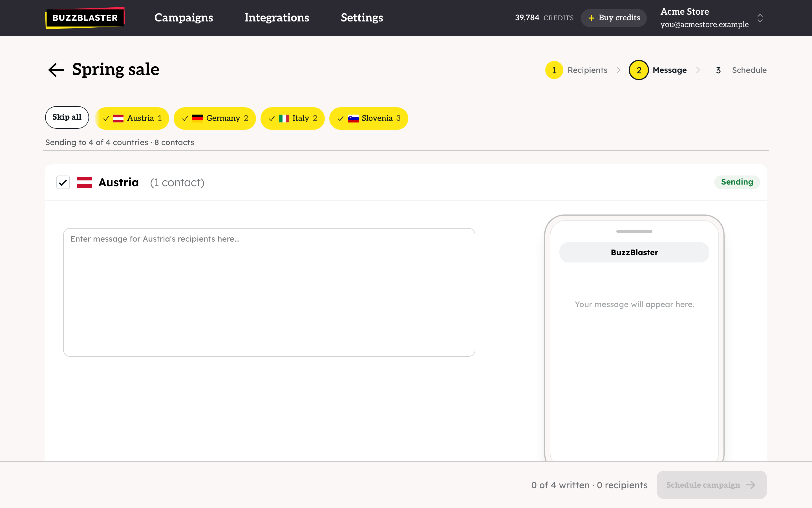This screenshot has height=508, width=812.
Task: Expand the Acme Store account switcher arrows
Action: coord(760,18)
